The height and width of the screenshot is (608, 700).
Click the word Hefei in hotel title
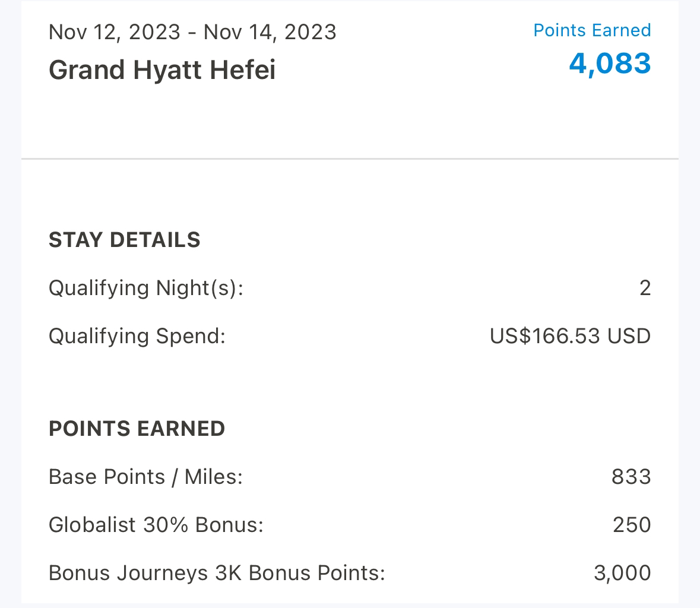coord(242,70)
